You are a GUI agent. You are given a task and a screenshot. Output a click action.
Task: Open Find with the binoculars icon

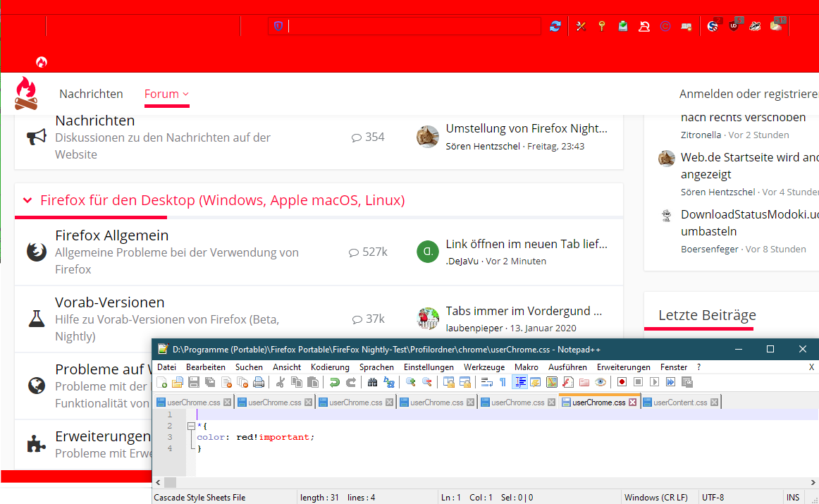click(x=372, y=382)
